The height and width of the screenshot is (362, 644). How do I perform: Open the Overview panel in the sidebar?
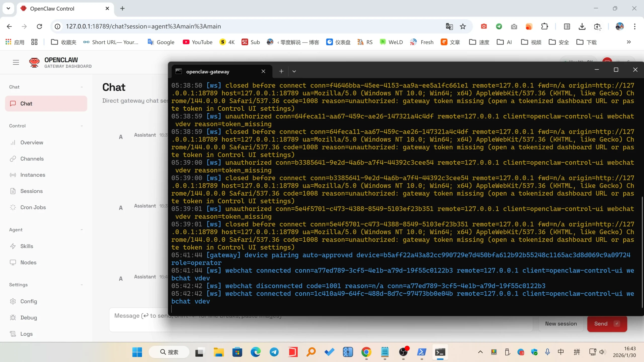coord(31,143)
